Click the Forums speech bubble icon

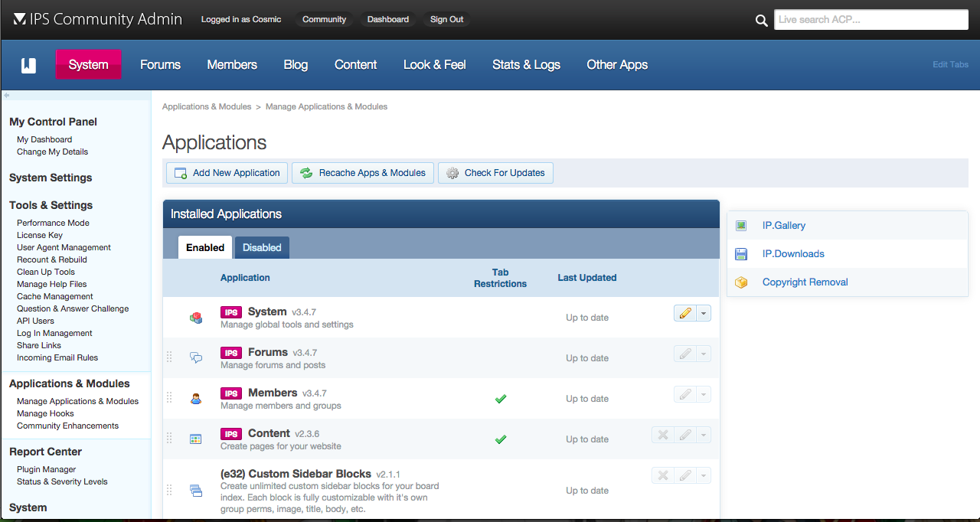[196, 357]
